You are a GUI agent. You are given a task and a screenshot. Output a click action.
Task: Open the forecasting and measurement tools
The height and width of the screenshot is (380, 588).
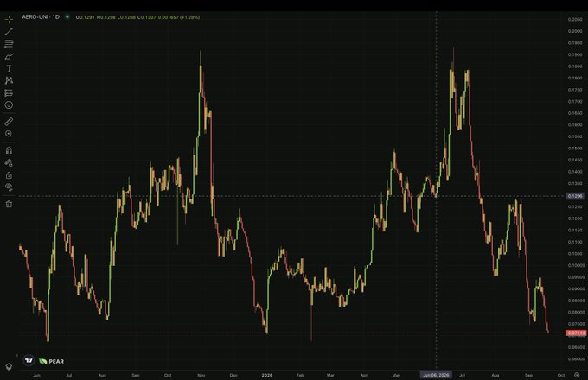[9, 93]
